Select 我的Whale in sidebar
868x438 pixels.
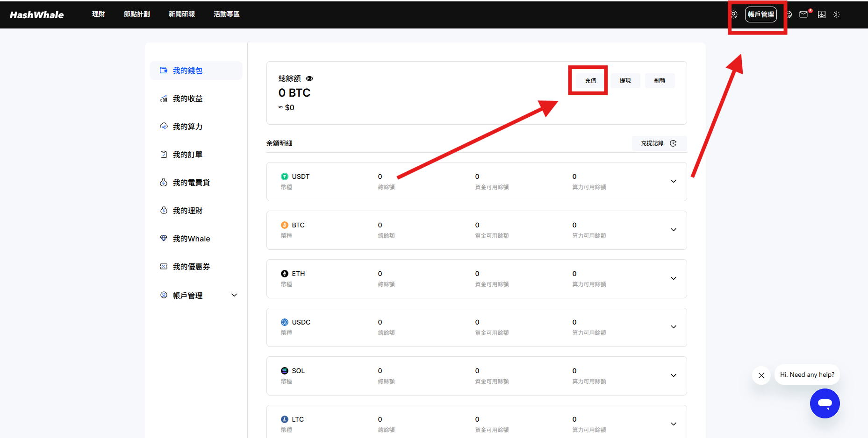pyautogui.click(x=196, y=239)
